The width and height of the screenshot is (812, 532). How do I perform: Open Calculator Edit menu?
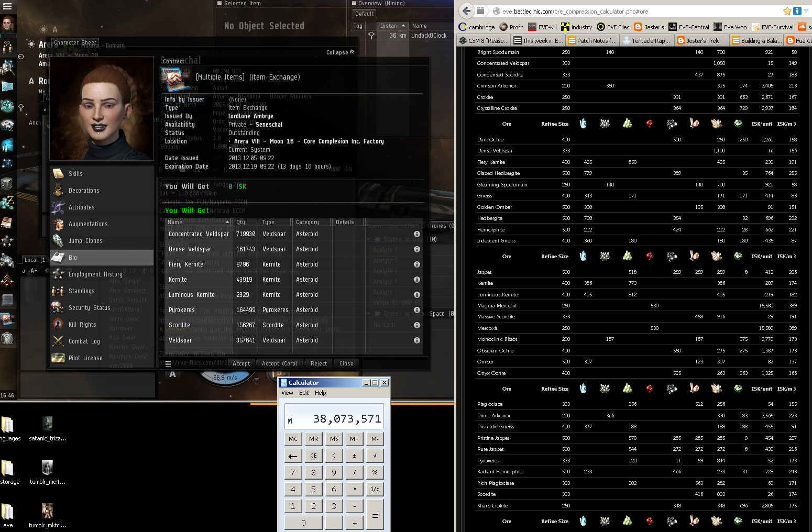click(304, 393)
